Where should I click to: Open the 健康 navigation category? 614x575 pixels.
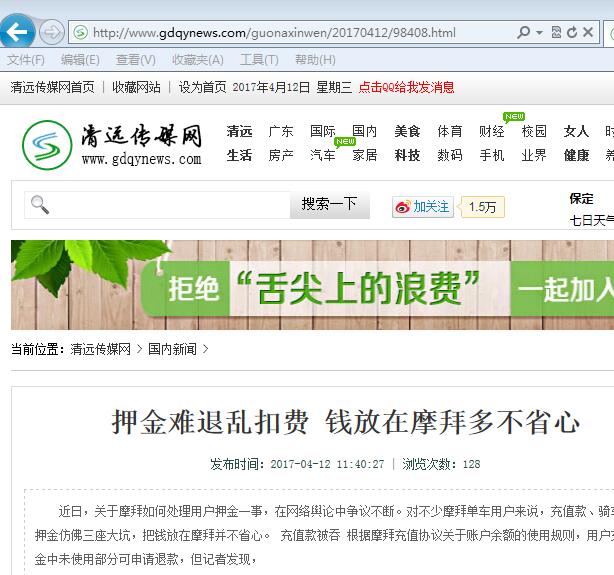pyautogui.click(x=576, y=156)
